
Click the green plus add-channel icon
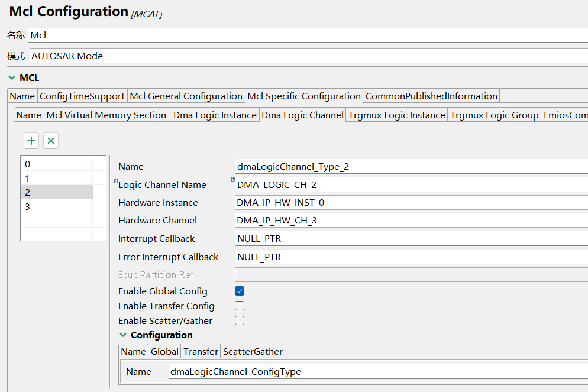coord(31,141)
